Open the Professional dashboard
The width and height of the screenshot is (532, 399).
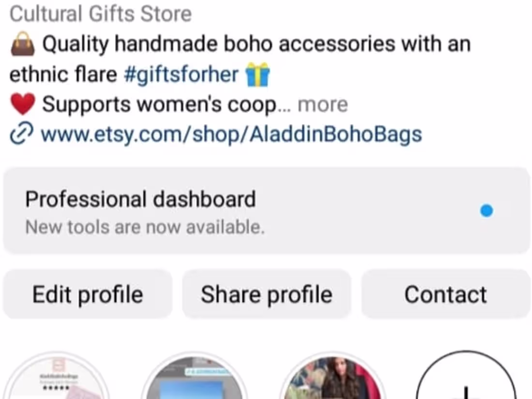coord(266,211)
